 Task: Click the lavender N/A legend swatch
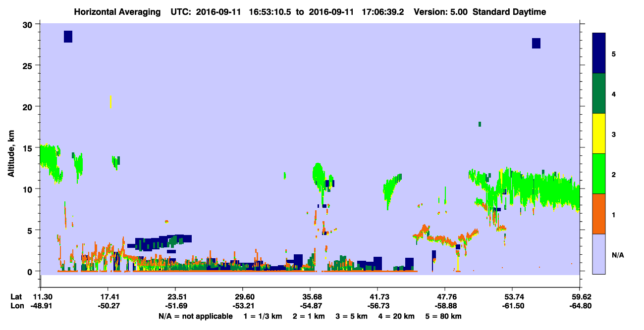(x=599, y=254)
